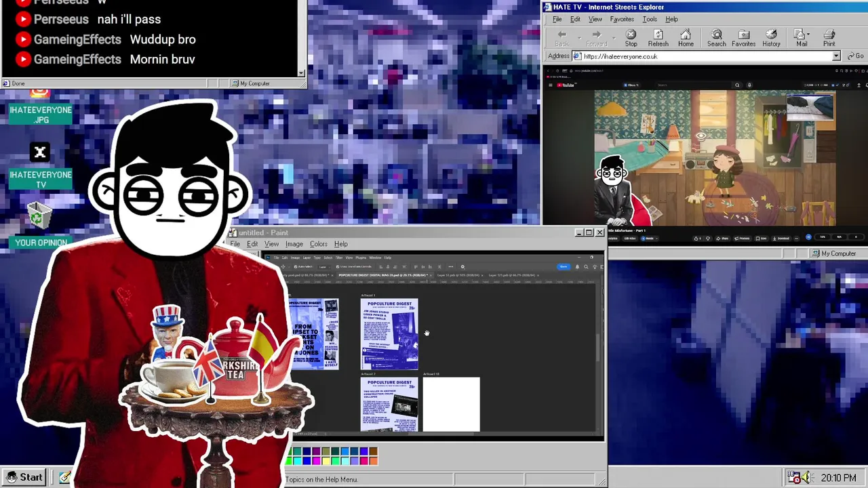Click the Promote button under the YouTube video
The height and width of the screenshot is (488, 868).
coord(743,239)
